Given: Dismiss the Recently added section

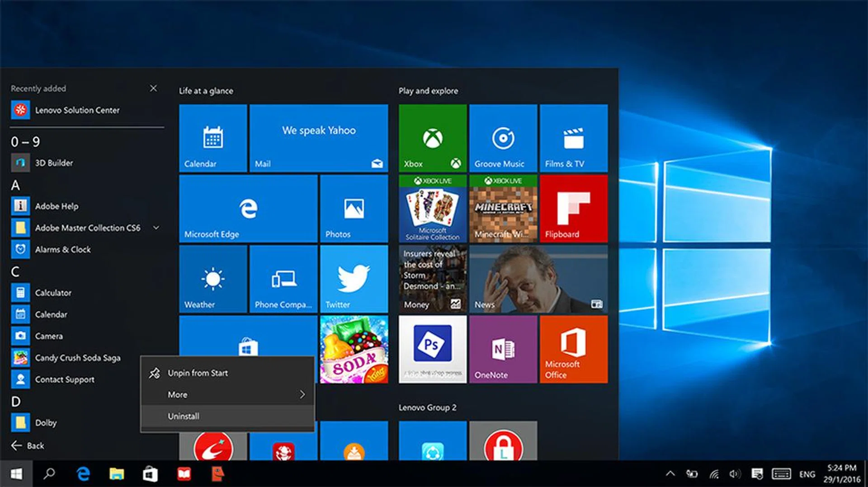Looking at the screenshot, I should (x=153, y=88).
